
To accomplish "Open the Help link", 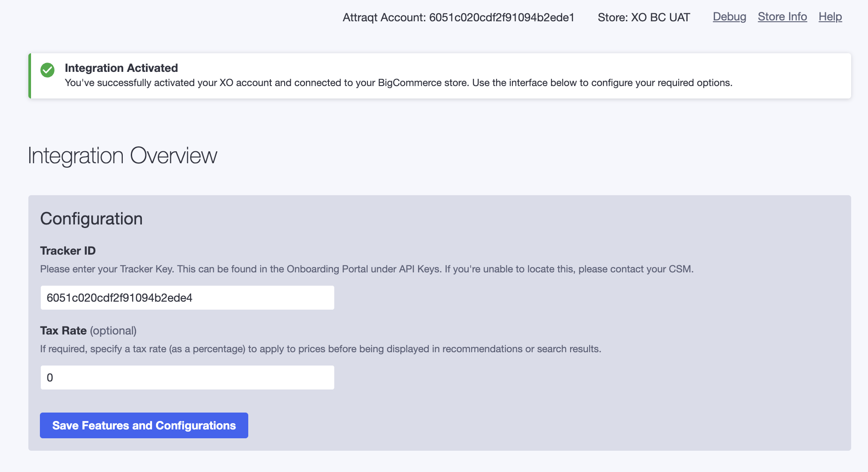I will pyautogui.click(x=830, y=17).
